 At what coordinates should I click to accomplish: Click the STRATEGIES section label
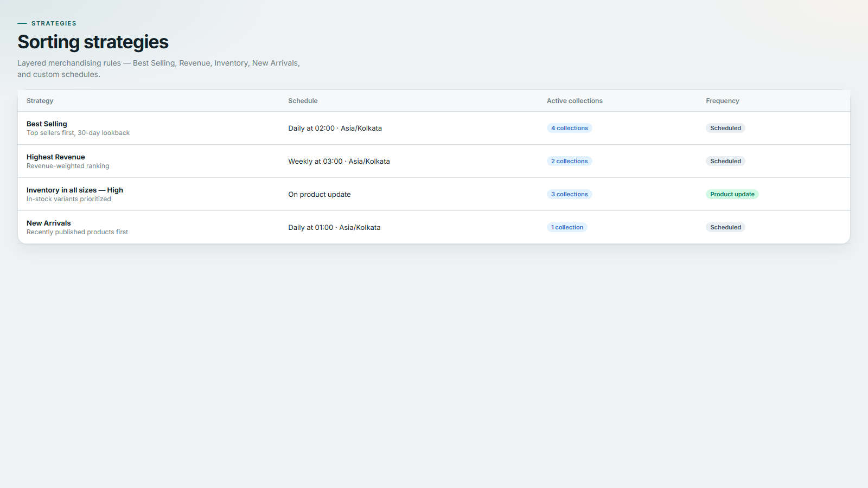pyautogui.click(x=54, y=23)
